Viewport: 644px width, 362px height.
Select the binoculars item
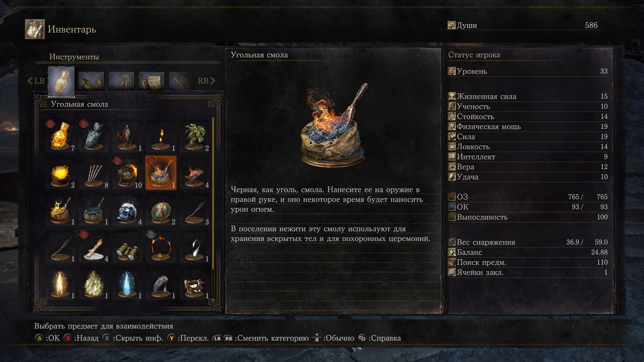pyautogui.click(x=127, y=247)
